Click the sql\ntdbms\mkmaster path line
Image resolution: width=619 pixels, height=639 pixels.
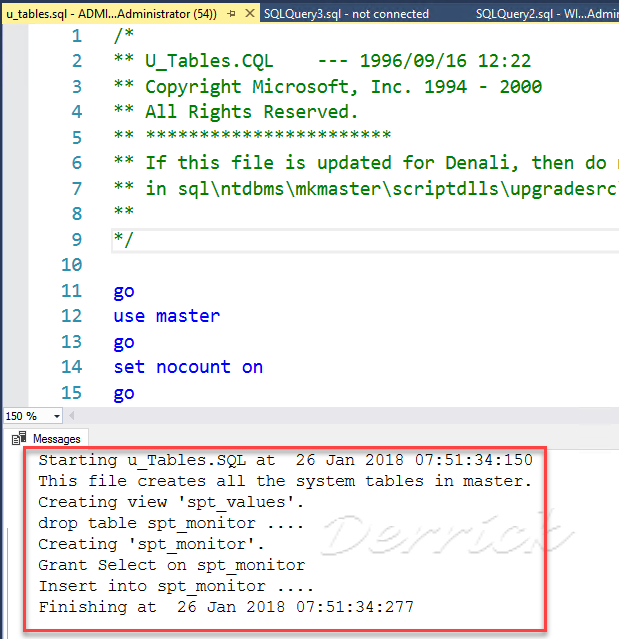click(366, 189)
